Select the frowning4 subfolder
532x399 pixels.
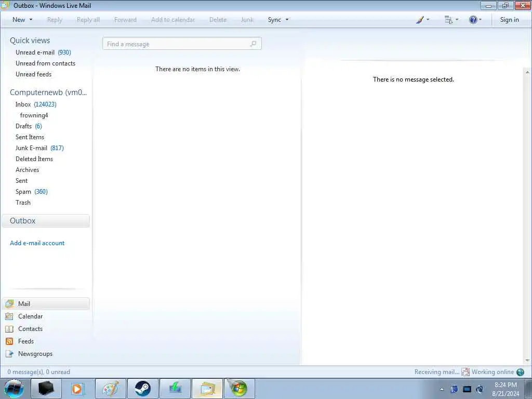point(34,115)
